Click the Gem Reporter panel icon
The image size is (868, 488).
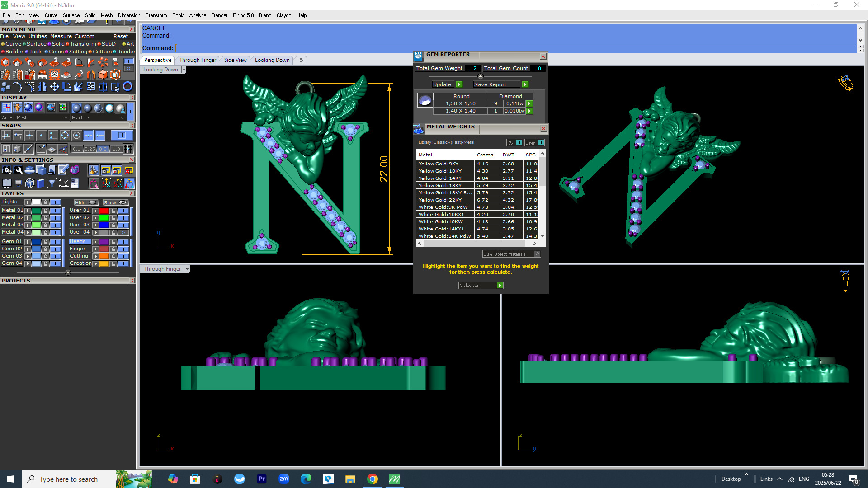click(418, 56)
